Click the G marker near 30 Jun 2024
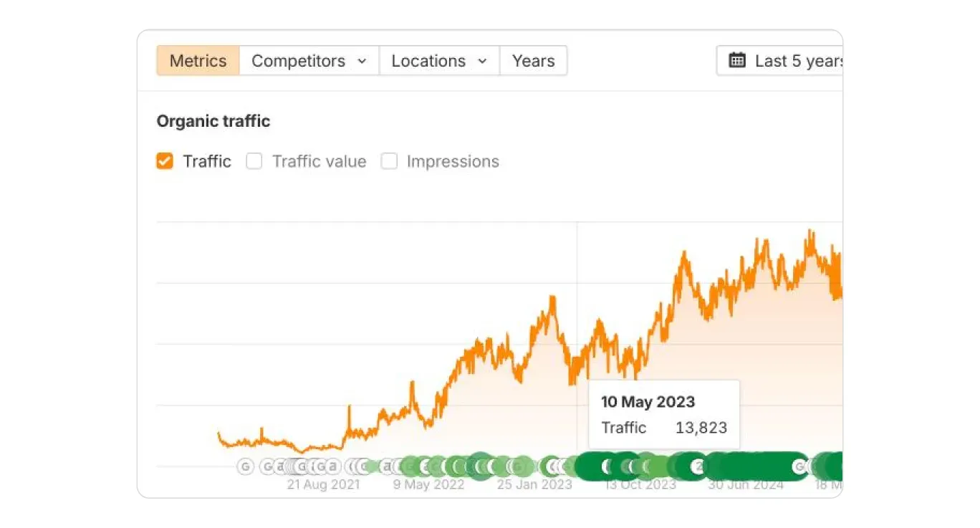The image size is (980, 528). point(799,467)
